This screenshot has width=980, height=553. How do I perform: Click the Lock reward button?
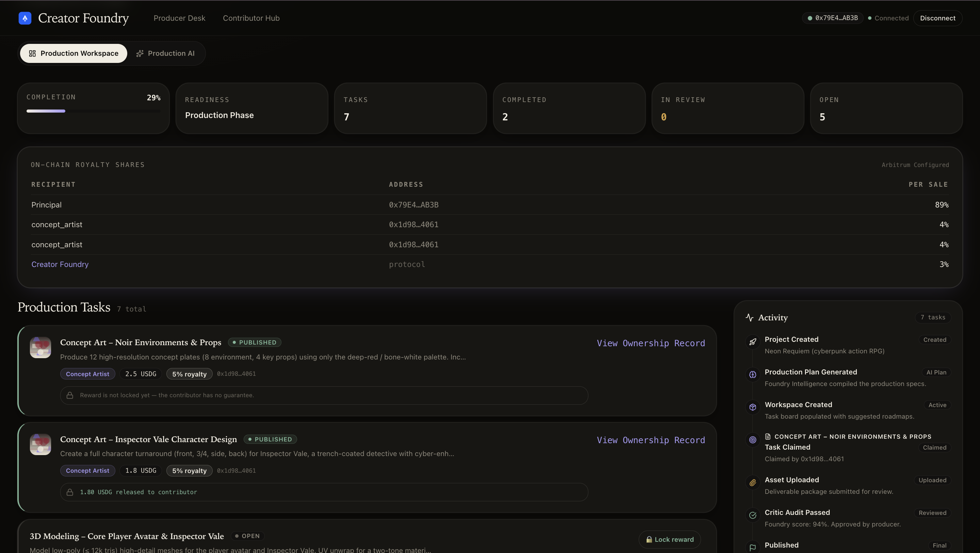[x=670, y=539]
